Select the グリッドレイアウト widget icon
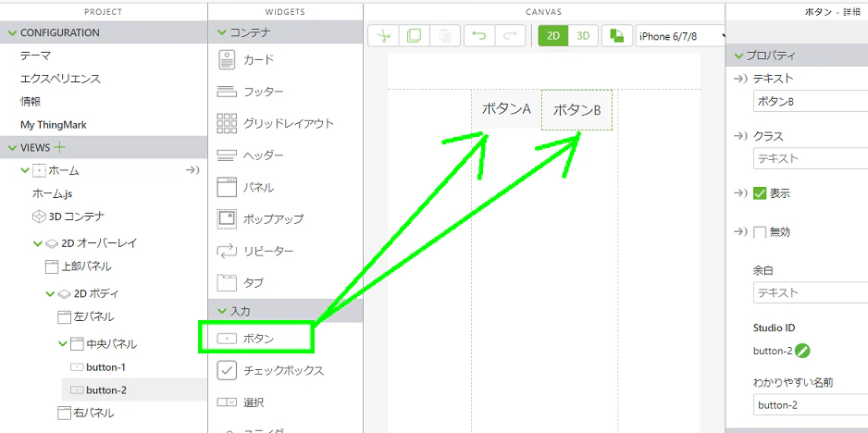868x433 pixels. coord(227,123)
